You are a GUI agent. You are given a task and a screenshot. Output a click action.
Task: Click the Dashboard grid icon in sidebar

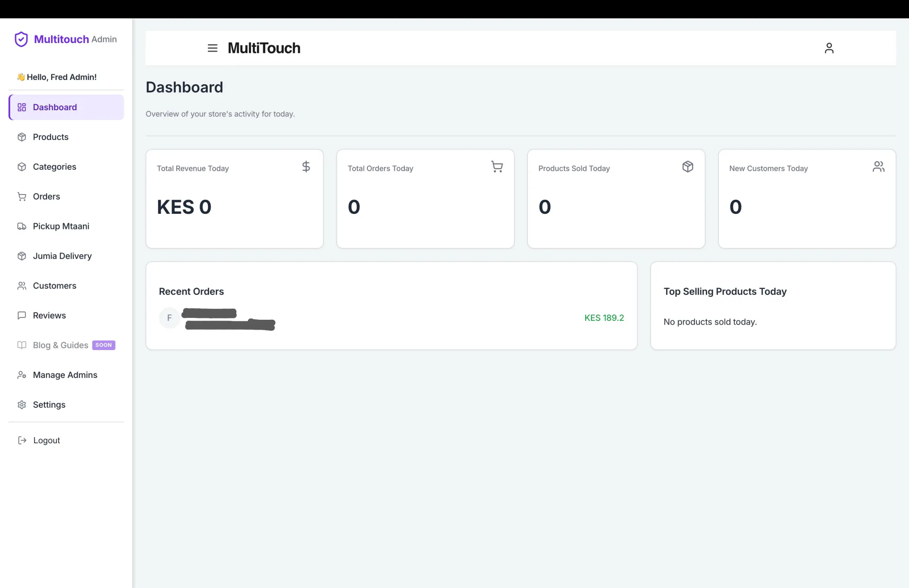click(22, 107)
